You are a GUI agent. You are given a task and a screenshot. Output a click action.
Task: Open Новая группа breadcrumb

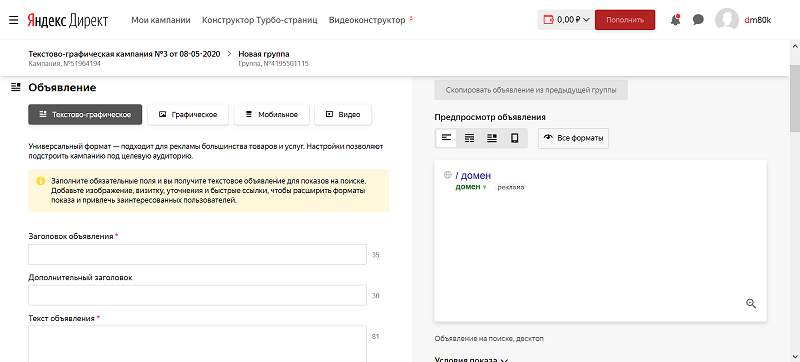coord(264,54)
